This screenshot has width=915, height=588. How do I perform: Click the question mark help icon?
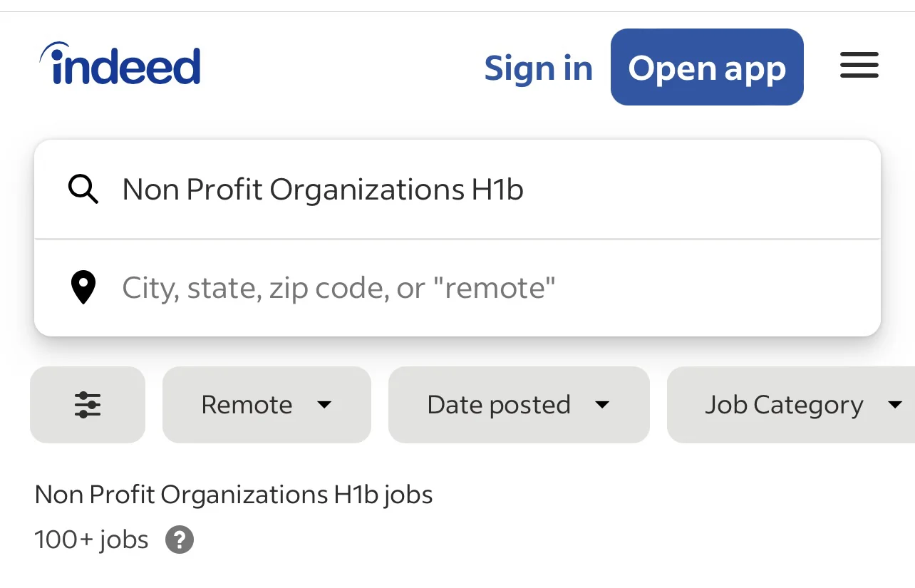click(x=180, y=540)
